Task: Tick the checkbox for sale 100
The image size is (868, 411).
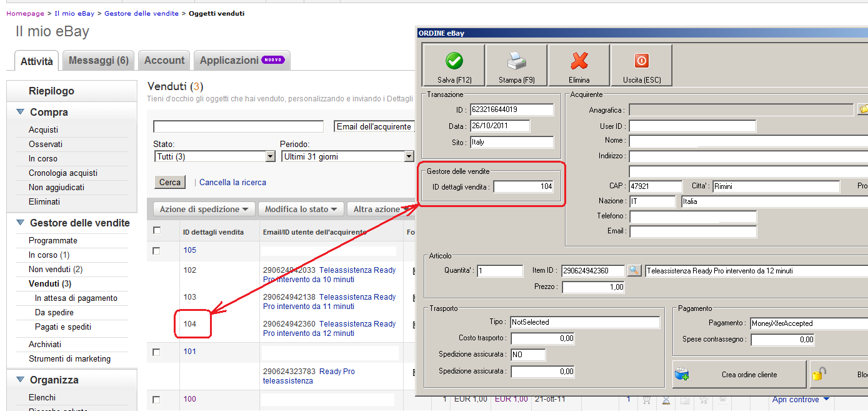Action: (156, 400)
